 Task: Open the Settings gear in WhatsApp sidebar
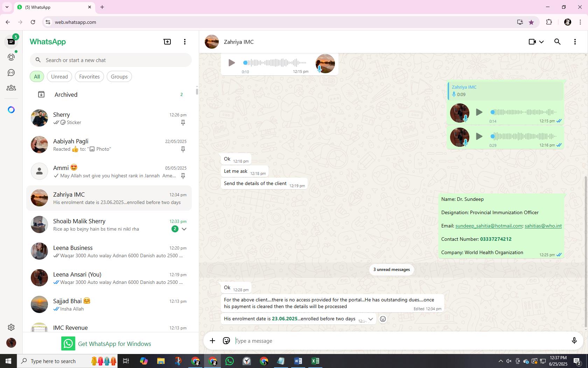pyautogui.click(x=11, y=327)
